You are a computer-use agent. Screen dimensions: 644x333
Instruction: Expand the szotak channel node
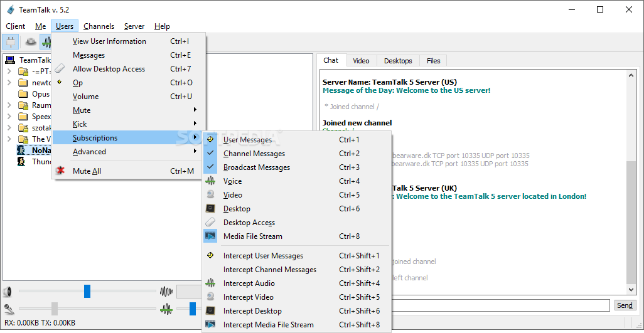click(x=9, y=127)
